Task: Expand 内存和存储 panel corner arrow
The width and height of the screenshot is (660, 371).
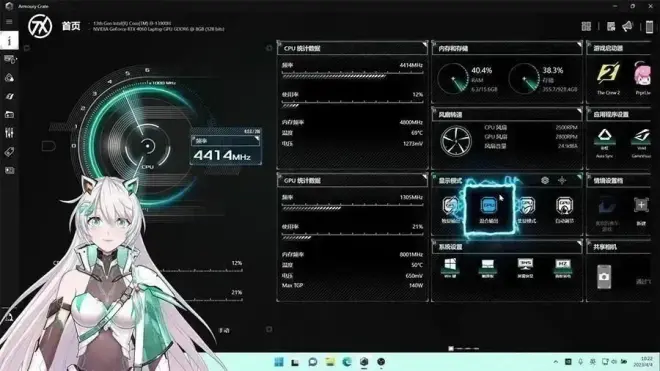Action: [580, 44]
